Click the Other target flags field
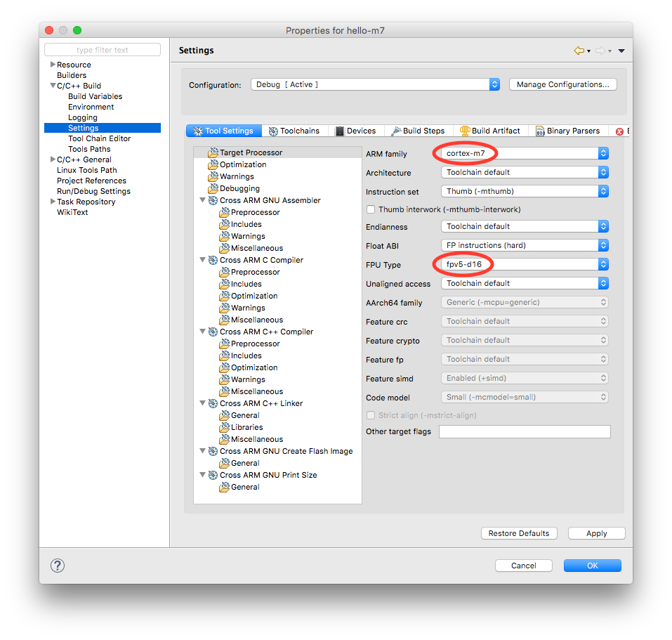Viewport: 672px width, 640px height. click(x=524, y=431)
